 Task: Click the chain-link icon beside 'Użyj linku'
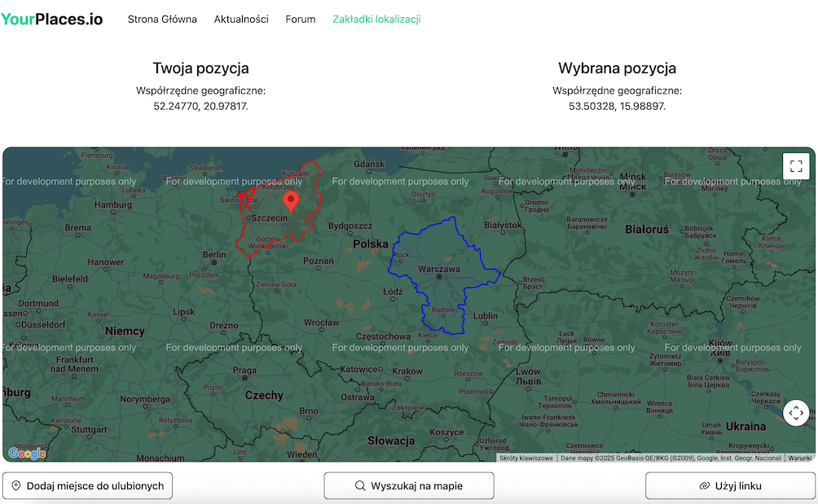[x=705, y=486]
